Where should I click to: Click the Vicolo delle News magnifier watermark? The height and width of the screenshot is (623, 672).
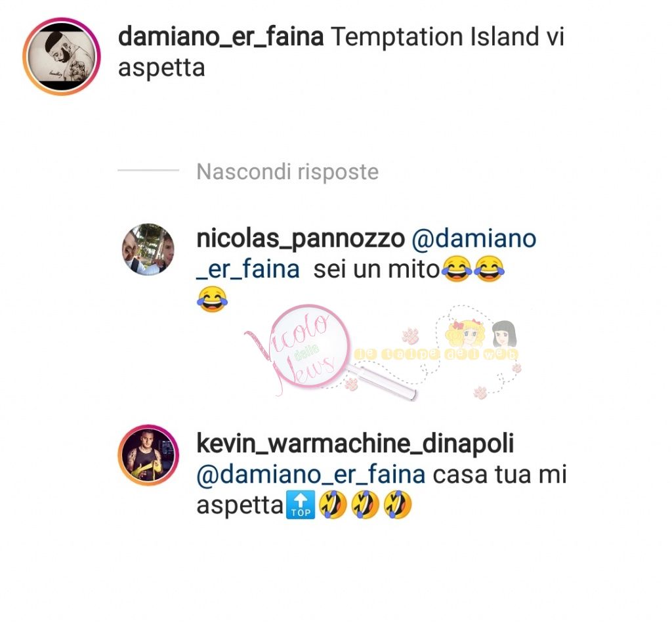[x=330, y=352]
